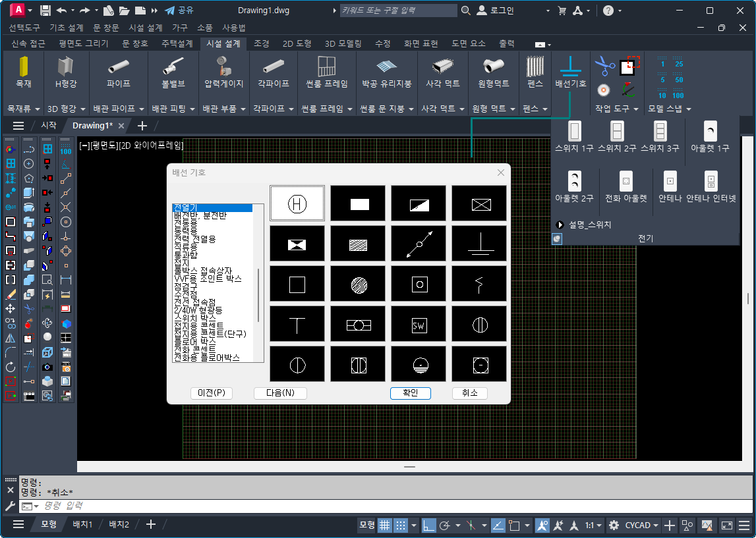Insert the 스위치 2구 switch symbol

click(616, 132)
